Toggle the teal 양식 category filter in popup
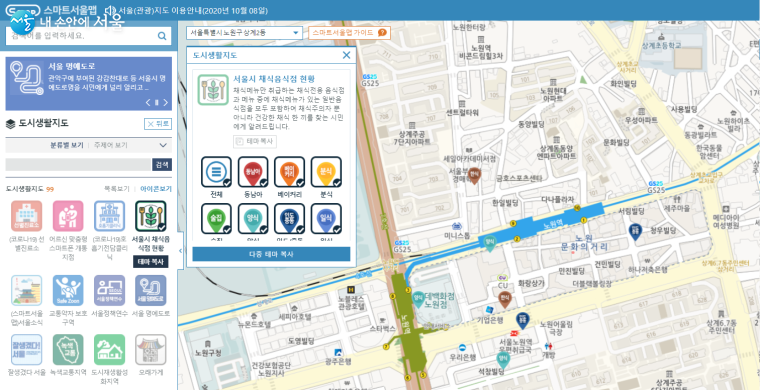The width and height of the screenshot is (760, 391). tap(253, 219)
